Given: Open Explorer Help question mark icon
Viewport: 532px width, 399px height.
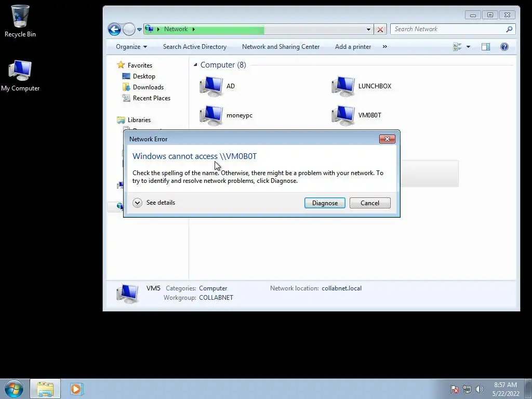Looking at the screenshot, I should coord(504,47).
